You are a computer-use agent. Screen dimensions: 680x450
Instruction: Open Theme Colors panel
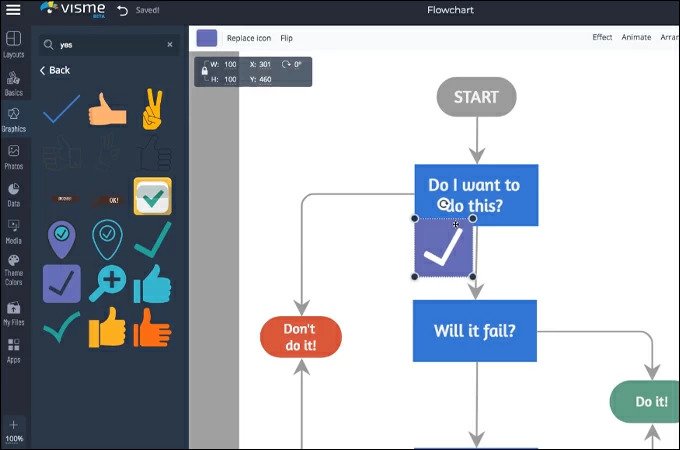[x=14, y=266]
